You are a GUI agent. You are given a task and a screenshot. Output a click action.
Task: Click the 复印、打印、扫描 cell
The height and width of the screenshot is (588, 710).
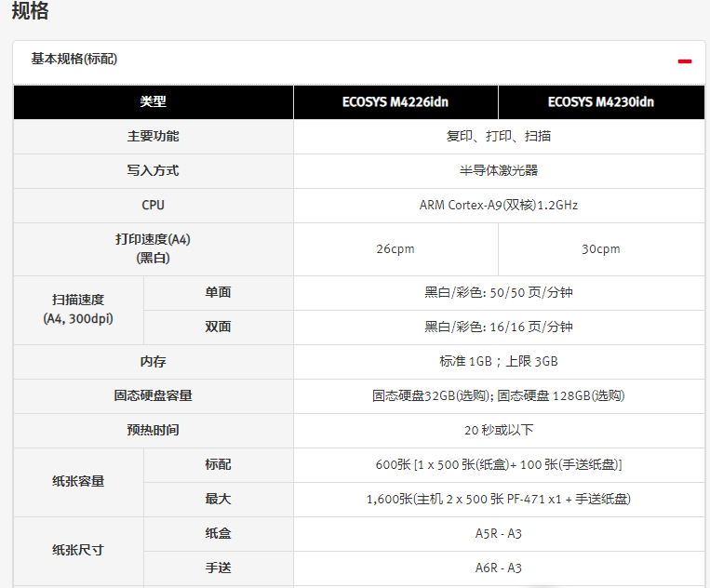[499, 136]
